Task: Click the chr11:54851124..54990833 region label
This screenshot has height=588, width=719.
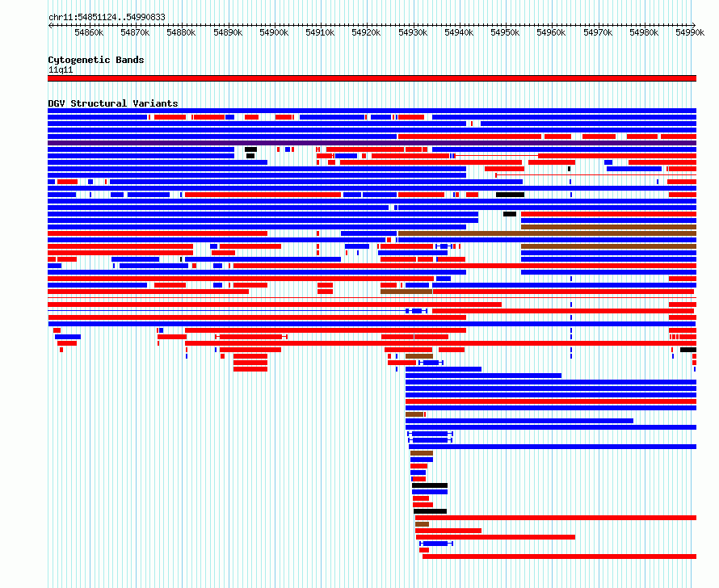Action: click(107, 18)
